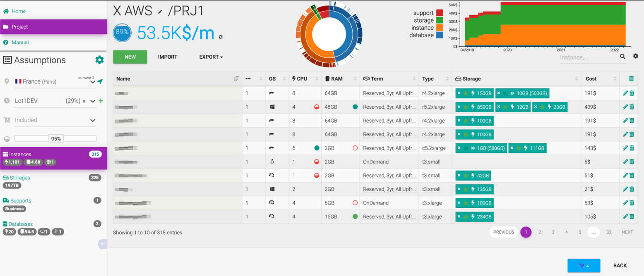644x276 pixels.
Task: Go to page 3 of the instances table
Action: [553, 232]
